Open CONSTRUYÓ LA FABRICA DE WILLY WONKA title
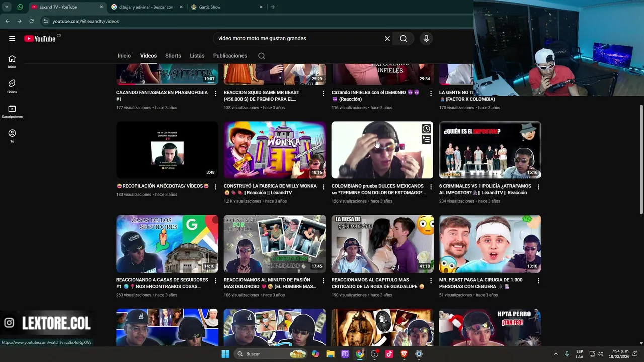 pyautogui.click(x=270, y=189)
